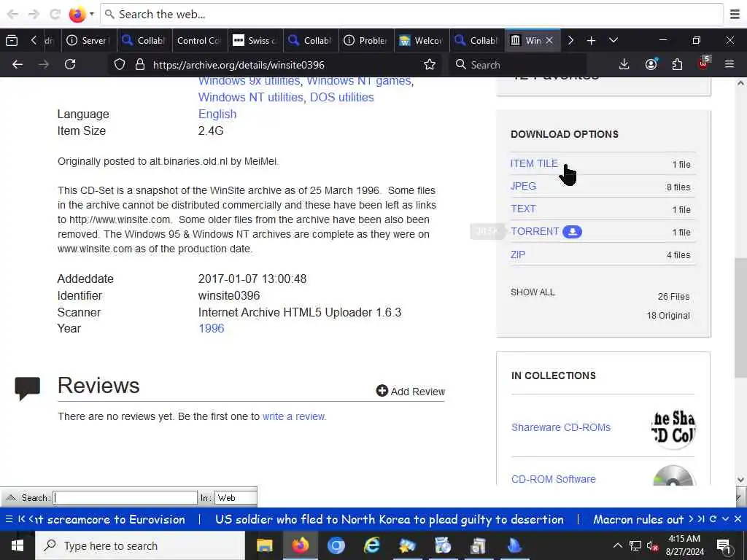747x560 pixels.
Task: Click the Shareware CD collection thumbnail
Action: pyautogui.click(x=673, y=427)
